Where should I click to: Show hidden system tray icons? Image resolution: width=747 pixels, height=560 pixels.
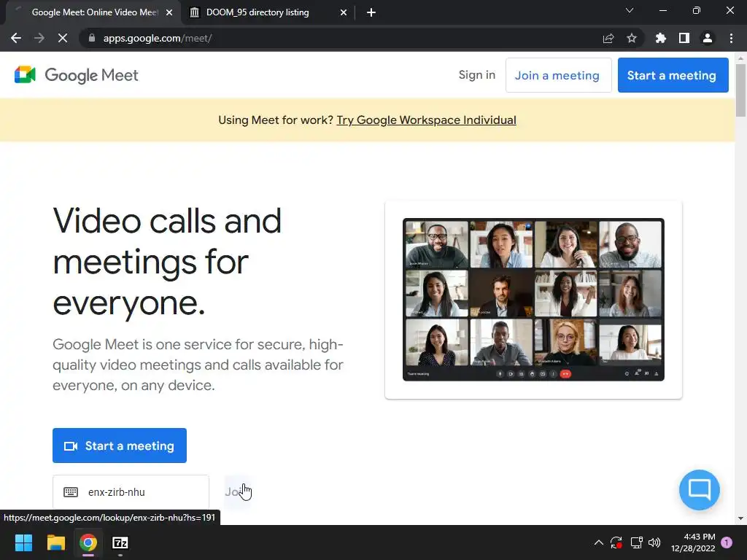[x=599, y=542]
